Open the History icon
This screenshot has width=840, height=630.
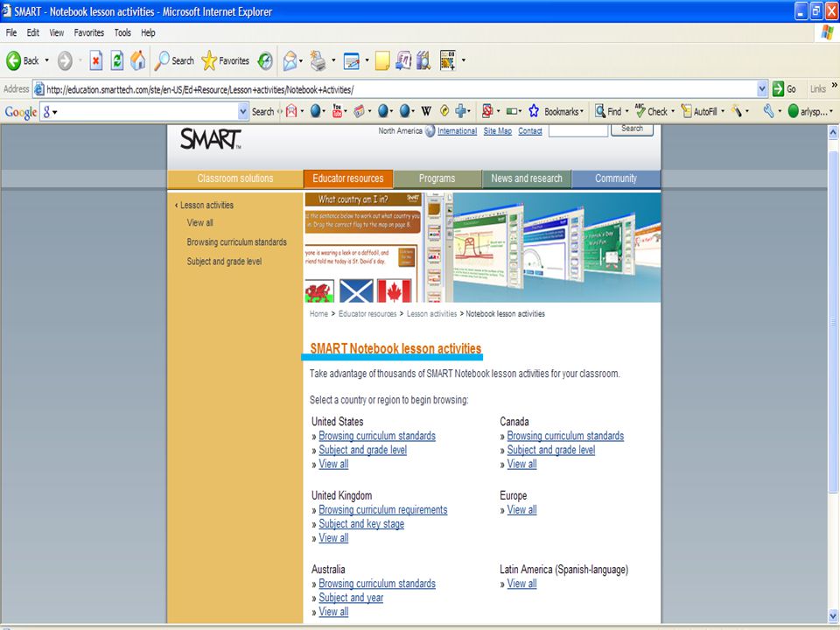[x=264, y=60]
